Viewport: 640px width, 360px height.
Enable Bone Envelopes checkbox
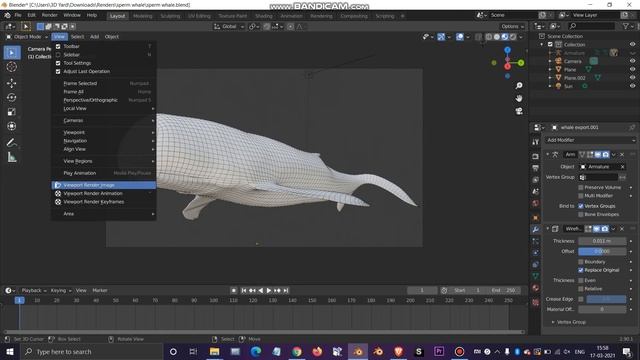(x=581, y=214)
